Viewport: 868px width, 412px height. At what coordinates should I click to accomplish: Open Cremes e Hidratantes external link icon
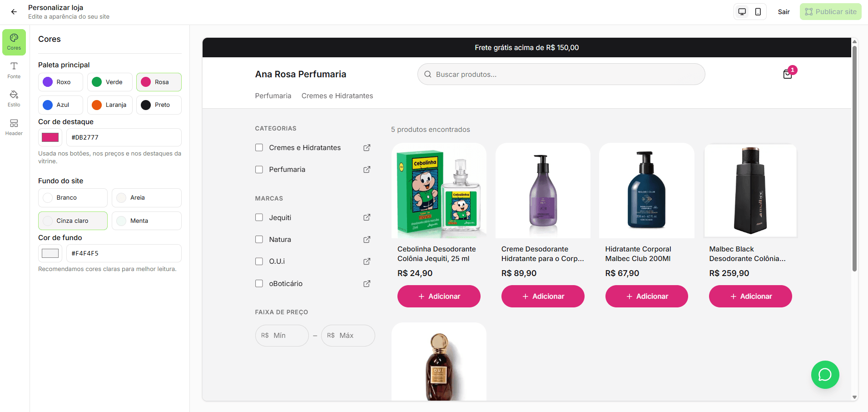[x=367, y=148]
